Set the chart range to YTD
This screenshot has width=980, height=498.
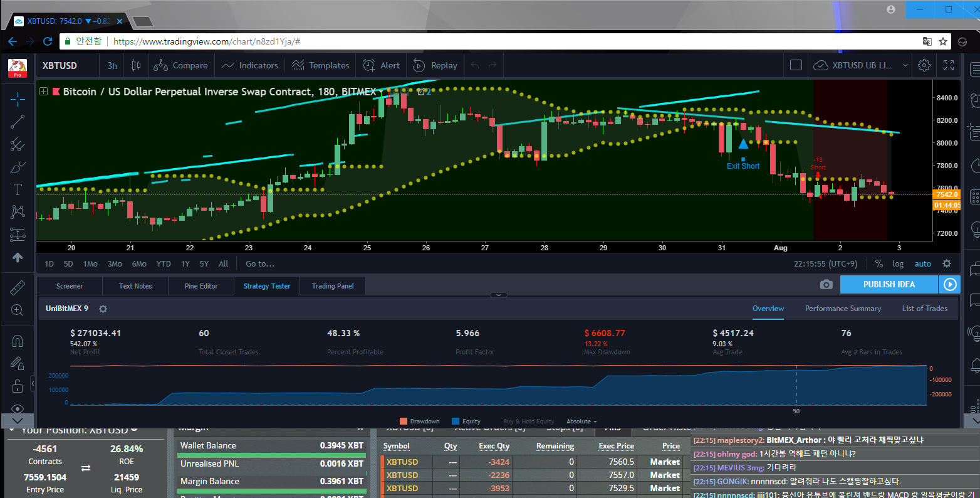pyautogui.click(x=164, y=264)
